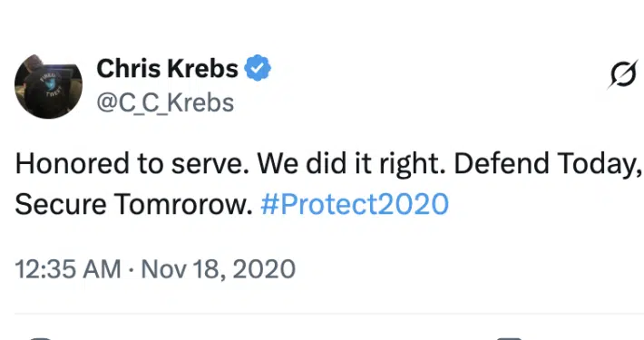Click the bird logo inside the avatar

pyautogui.click(x=51, y=84)
